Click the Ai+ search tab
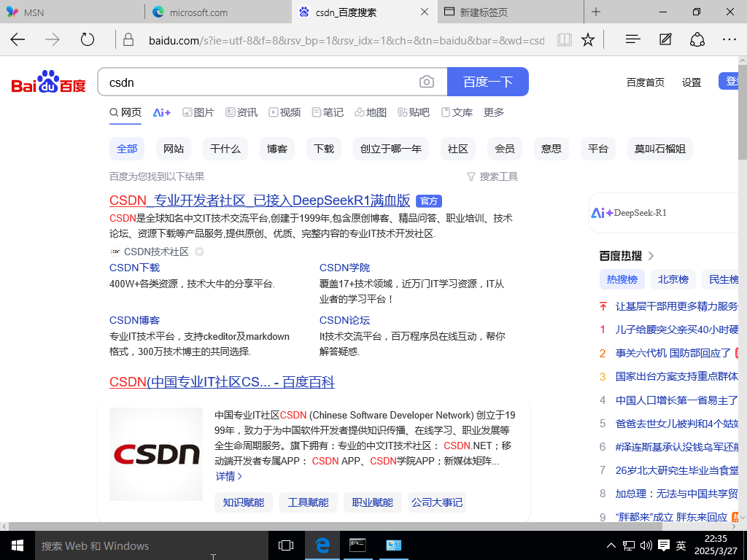Screen dimensions: 747x560 coord(161,112)
